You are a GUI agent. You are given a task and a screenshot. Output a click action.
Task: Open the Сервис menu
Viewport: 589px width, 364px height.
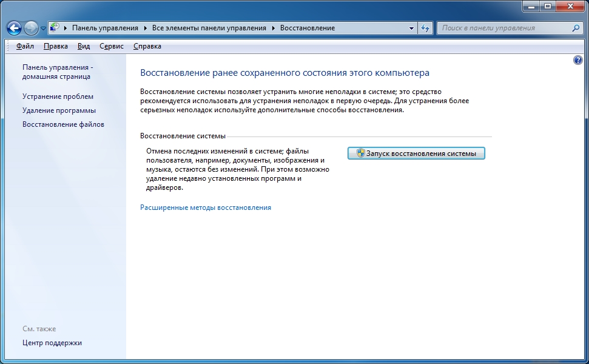[x=112, y=46]
